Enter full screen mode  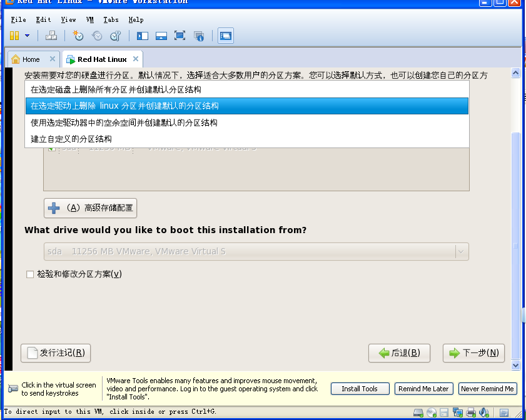pos(179,36)
